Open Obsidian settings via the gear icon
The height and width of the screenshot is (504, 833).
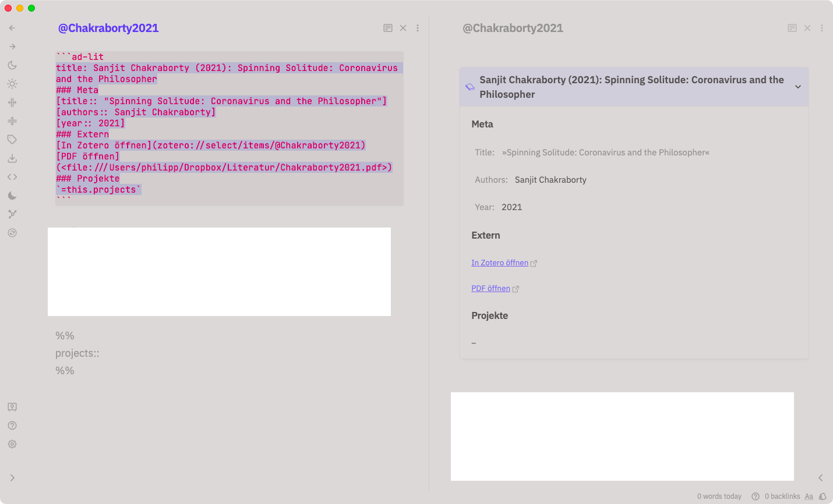pyautogui.click(x=12, y=444)
